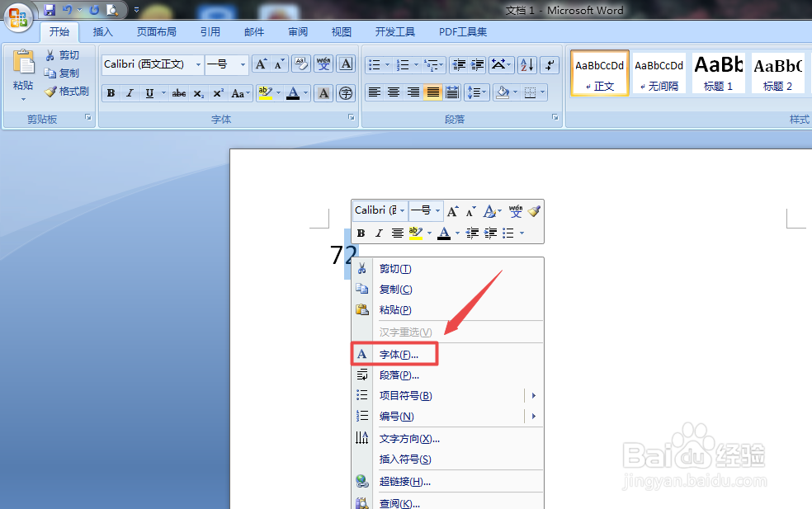Click ribbon phonetic guide (wén) icon
Image resolution: width=812 pixels, height=509 pixels.
(x=323, y=64)
